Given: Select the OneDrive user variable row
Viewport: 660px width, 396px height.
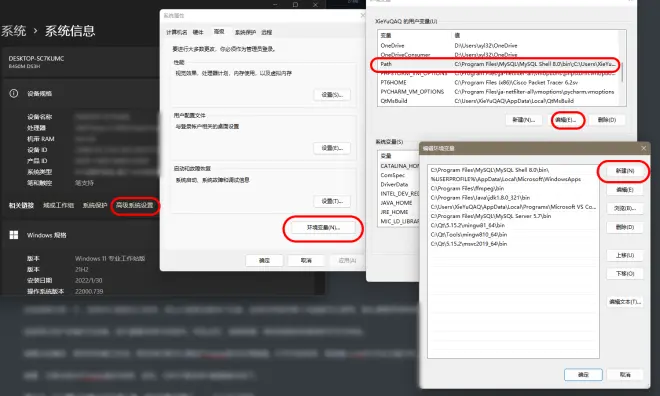Looking at the screenshot, I should coord(498,45).
